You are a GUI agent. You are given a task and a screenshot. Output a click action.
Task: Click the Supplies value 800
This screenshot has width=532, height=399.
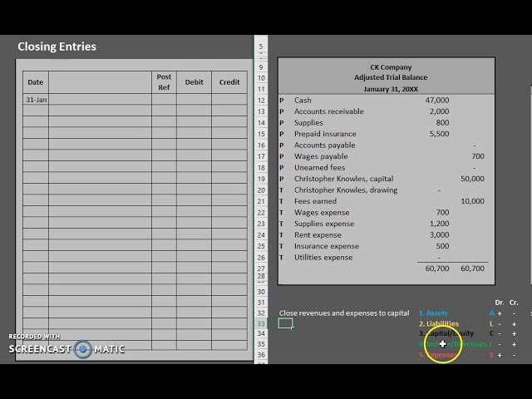442,122
